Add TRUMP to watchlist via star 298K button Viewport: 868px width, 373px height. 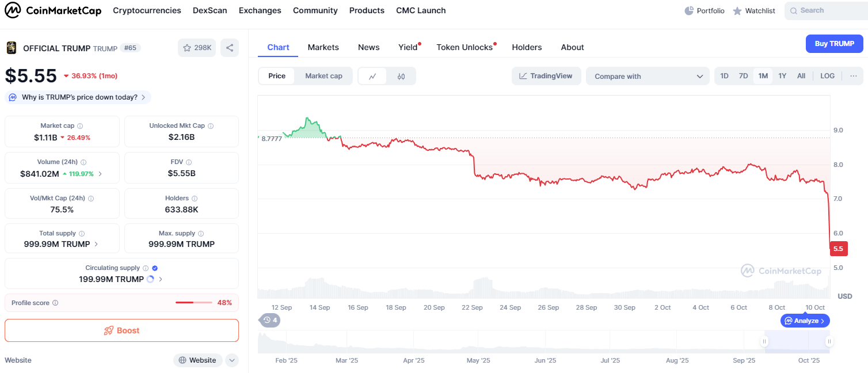[x=197, y=48]
